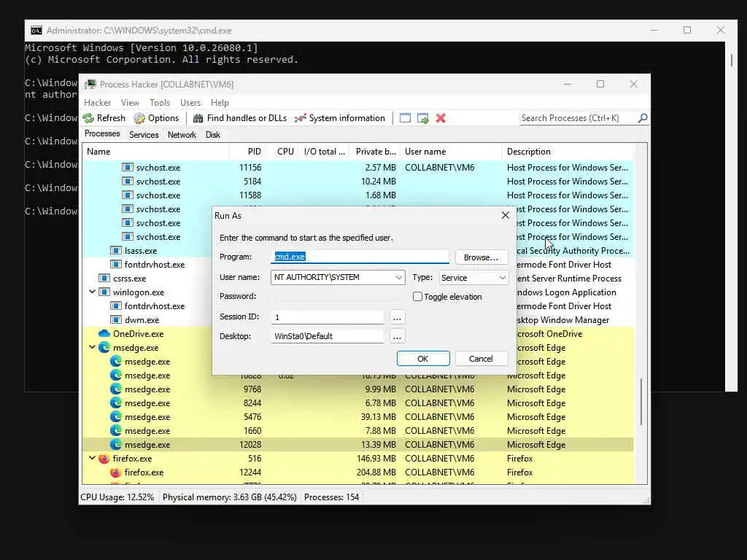Click the Browse... button
This screenshot has width=747, height=560.
pos(481,257)
